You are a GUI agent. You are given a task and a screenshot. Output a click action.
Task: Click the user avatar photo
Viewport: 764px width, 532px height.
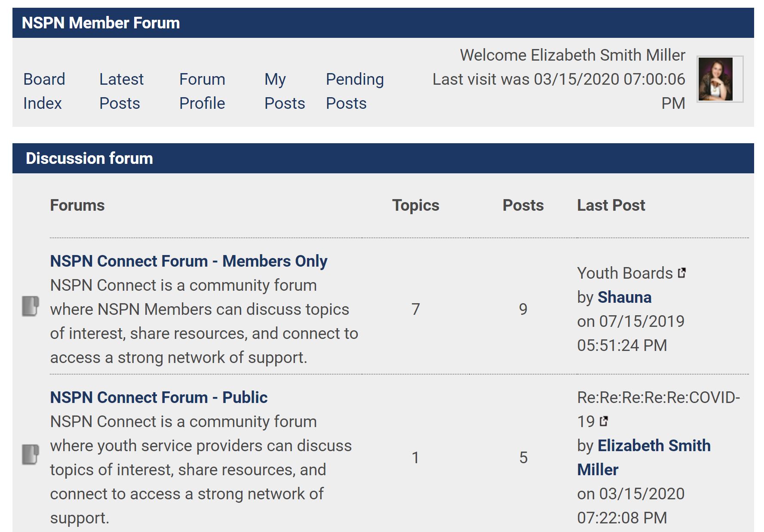click(x=715, y=79)
